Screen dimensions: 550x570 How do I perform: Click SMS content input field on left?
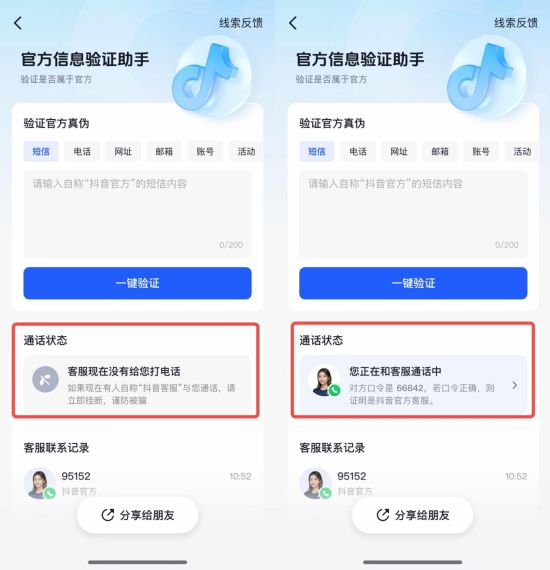pyautogui.click(x=137, y=214)
